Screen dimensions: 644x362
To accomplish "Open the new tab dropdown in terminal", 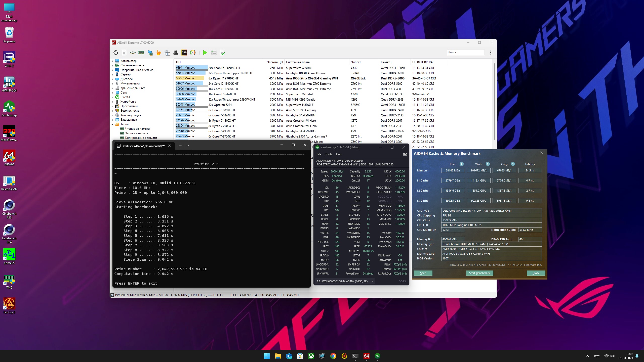I will [x=188, y=146].
